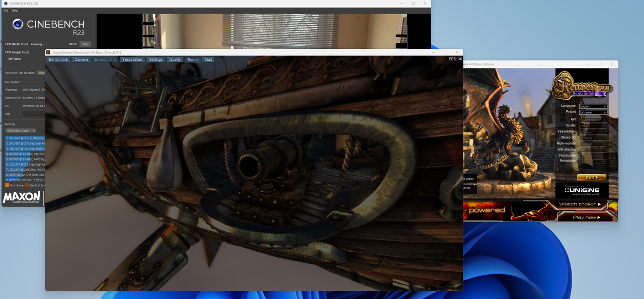Click the Cinebench sphere logo icon

18,24
